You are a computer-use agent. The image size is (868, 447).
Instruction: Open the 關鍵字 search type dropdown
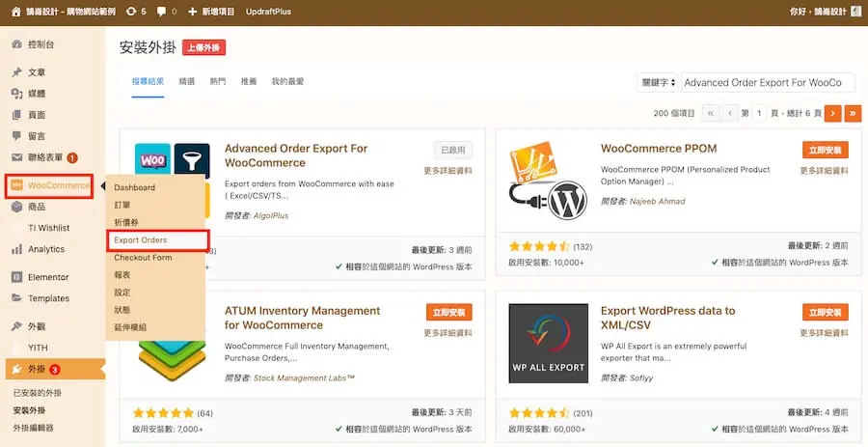657,82
